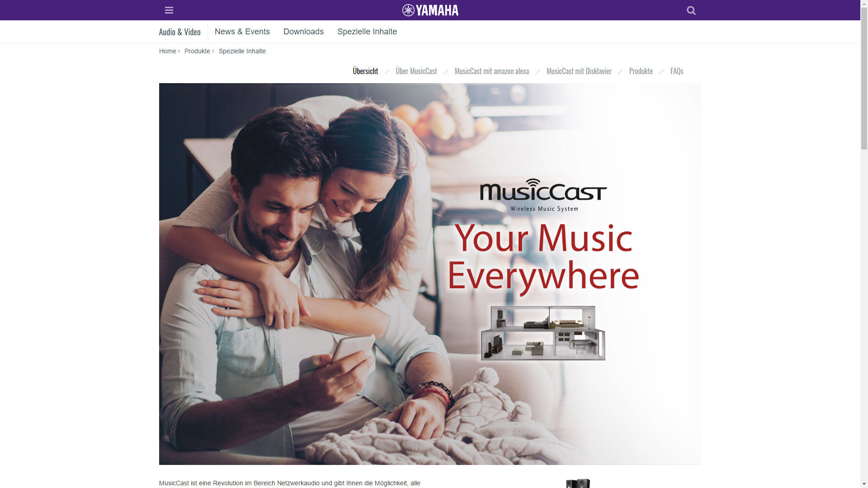This screenshot has height=488, width=868.
Task: Click the Yamaha logo
Action: pos(430,10)
